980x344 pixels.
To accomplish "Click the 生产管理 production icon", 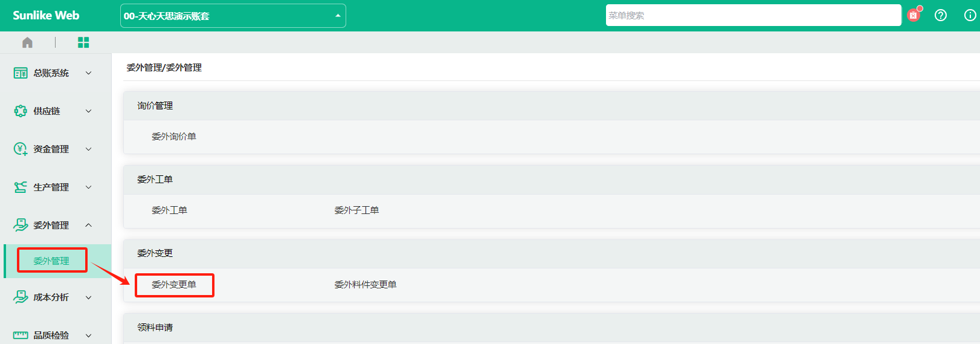I will [x=21, y=187].
